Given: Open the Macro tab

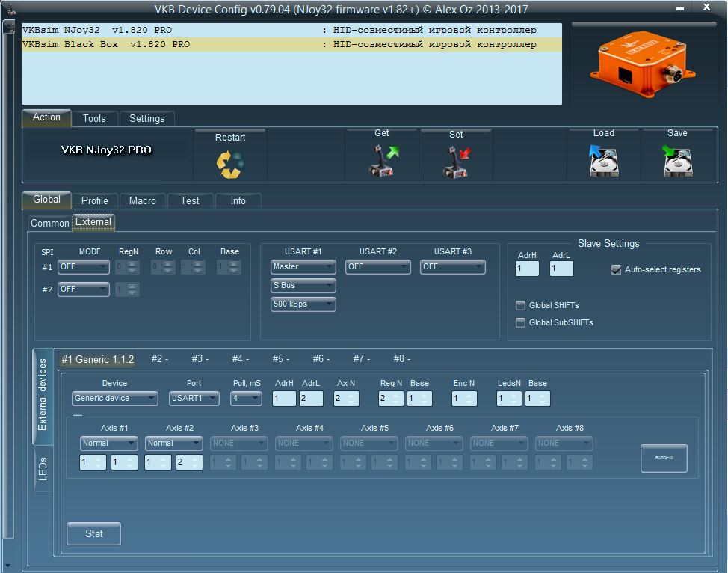Looking at the screenshot, I should (x=143, y=200).
